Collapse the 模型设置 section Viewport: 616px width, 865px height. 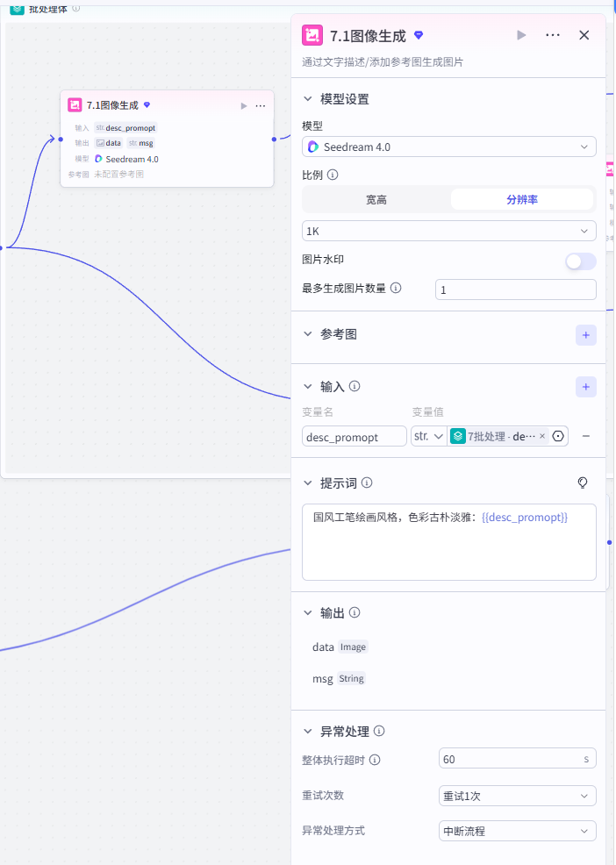308,99
